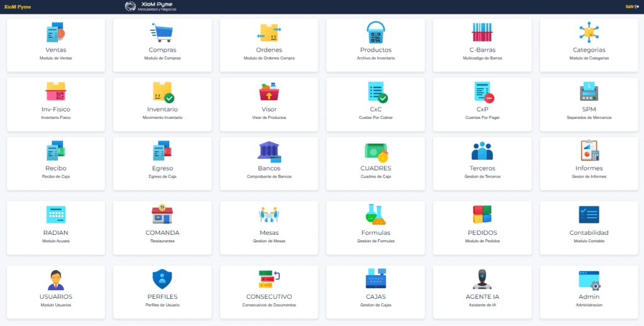
Task: Open Cuentas Por Cobrar CxC card
Action: (x=375, y=104)
